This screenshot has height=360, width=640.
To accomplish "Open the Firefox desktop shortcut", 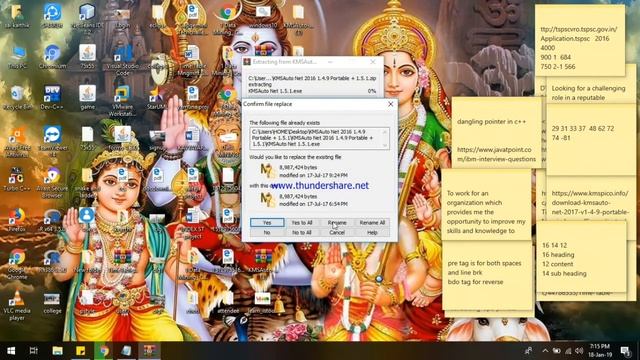I will (x=18, y=220).
